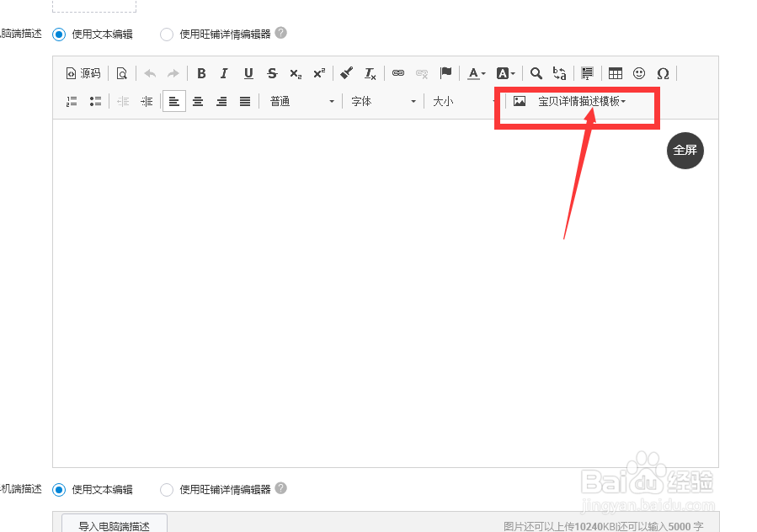Screen dimensions: 757x532
Task: Click inside the description editor text area
Action: tap(386, 293)
